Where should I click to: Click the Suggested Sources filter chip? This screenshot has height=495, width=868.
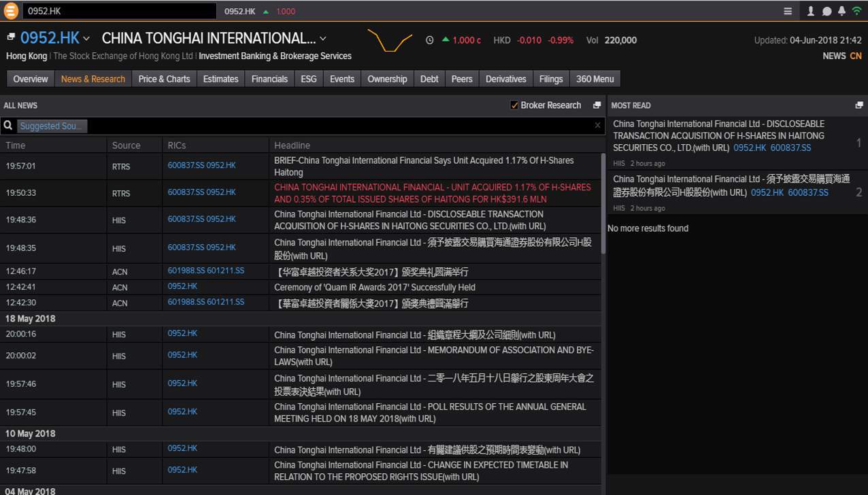[52, 126]
